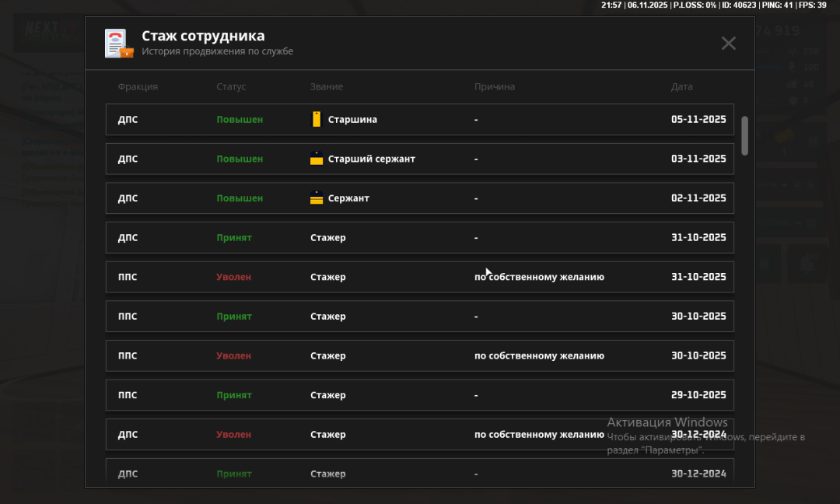The width and height of the screenshot is (840, 504).
Task: Click the Дата column header
Action: pyautogui.click(x=681, y=87)
